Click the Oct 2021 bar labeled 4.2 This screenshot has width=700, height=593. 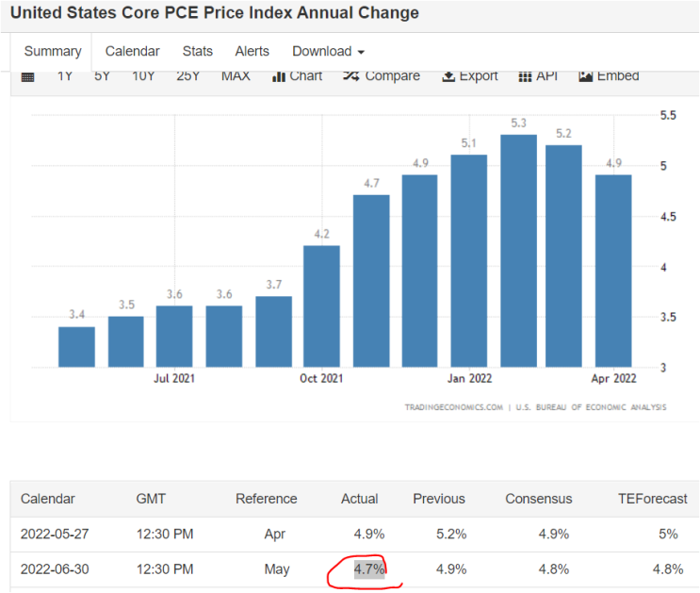click(321, 306)
